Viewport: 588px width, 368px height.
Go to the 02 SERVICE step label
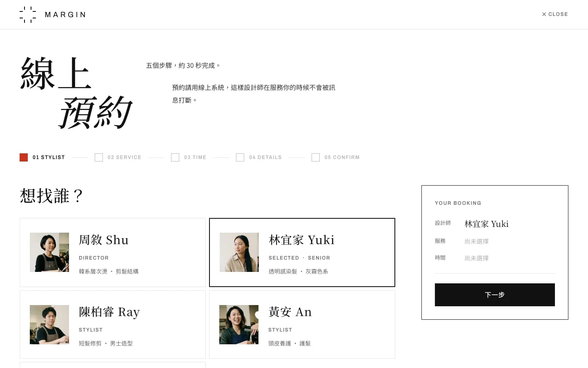(125, 157)
